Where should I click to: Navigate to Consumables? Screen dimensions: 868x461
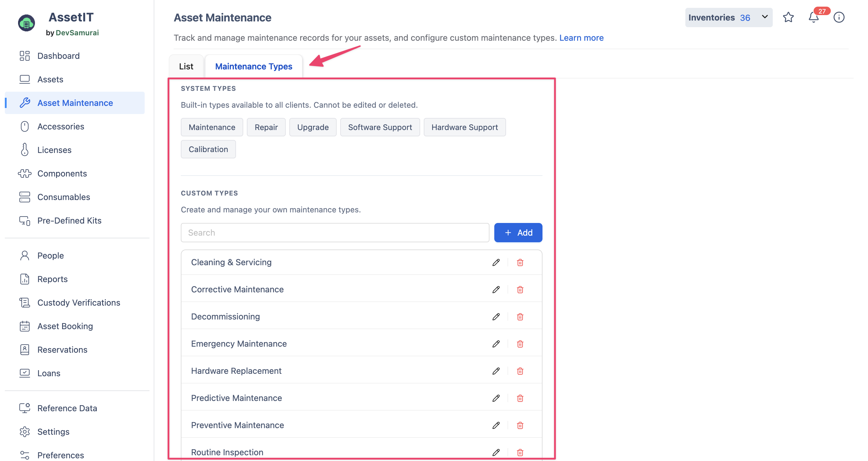pyautogui.click(x=74, y=197)
